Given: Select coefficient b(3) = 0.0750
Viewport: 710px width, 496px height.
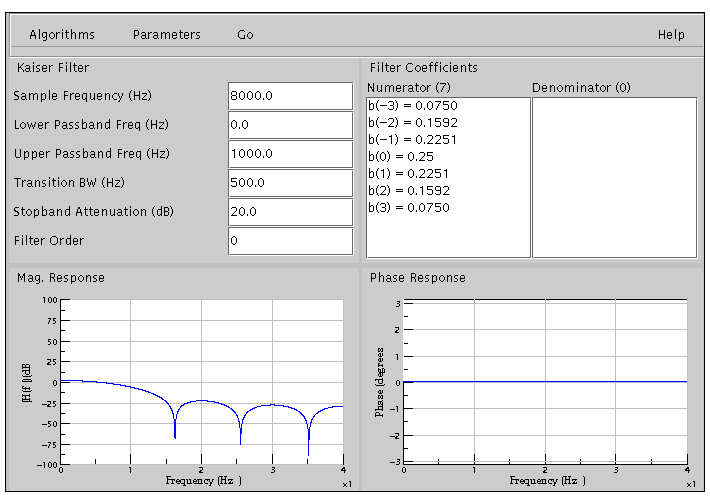Looking at the screenshot, I should pyautogui.click(x=409, y=207).
